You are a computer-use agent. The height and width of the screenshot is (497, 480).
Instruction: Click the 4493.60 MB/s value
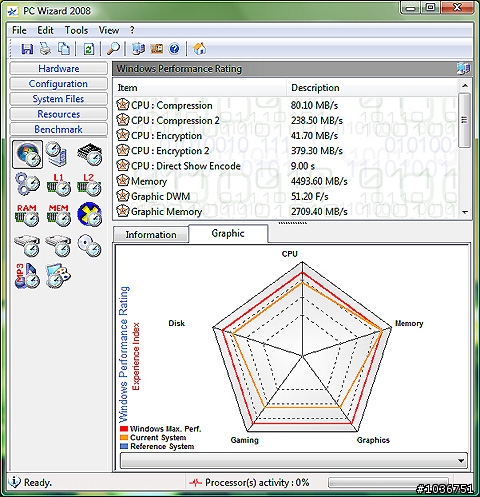[x=319, y=181]
